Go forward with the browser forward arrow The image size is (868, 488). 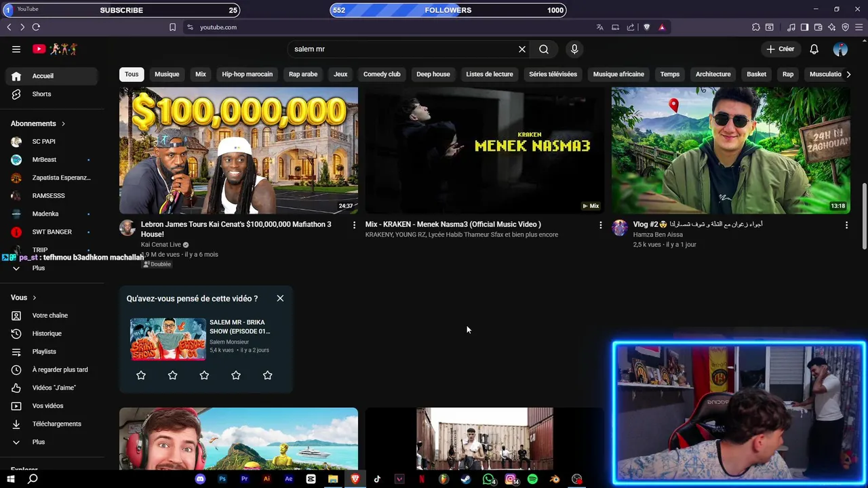(22, 27)
